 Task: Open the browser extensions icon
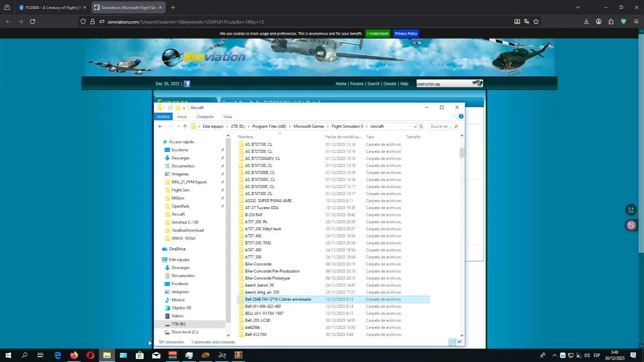point(611,22)
